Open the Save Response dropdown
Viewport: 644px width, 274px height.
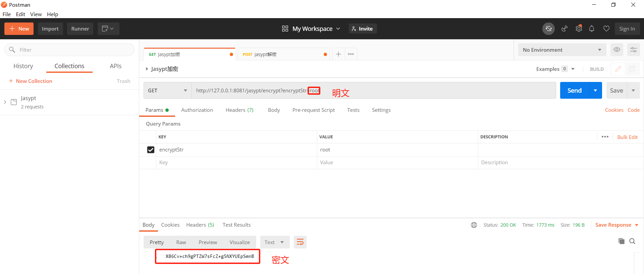(x=617, y=225)
